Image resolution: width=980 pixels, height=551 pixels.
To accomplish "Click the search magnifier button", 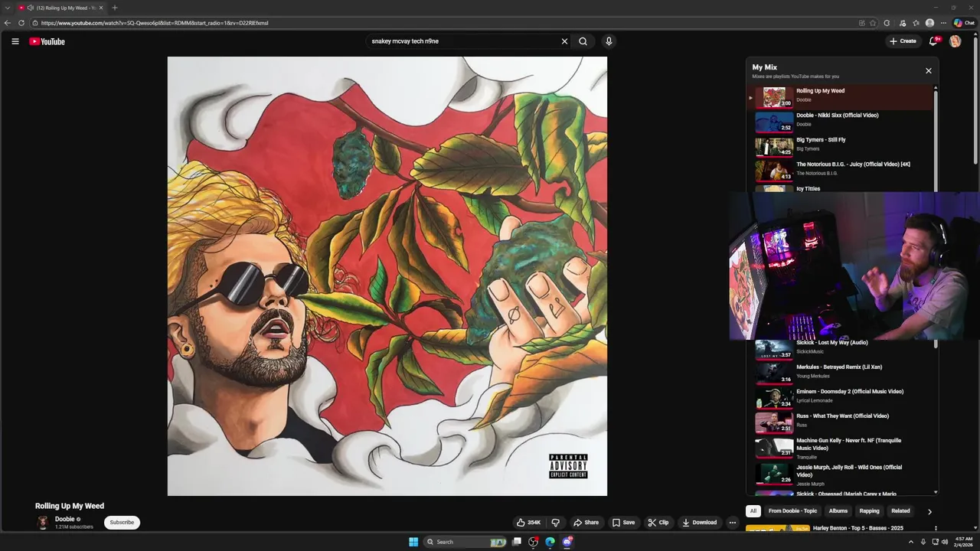I will click(583, 41).
